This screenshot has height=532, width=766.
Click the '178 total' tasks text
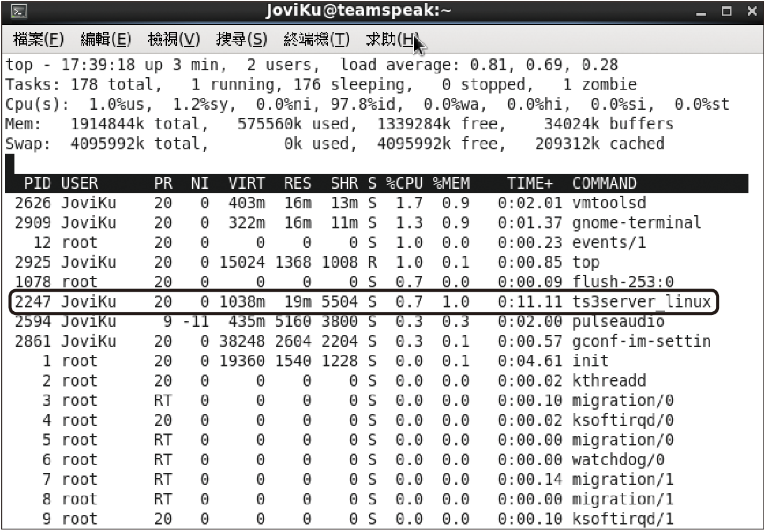pyautogui.click(x=112, y=85)
